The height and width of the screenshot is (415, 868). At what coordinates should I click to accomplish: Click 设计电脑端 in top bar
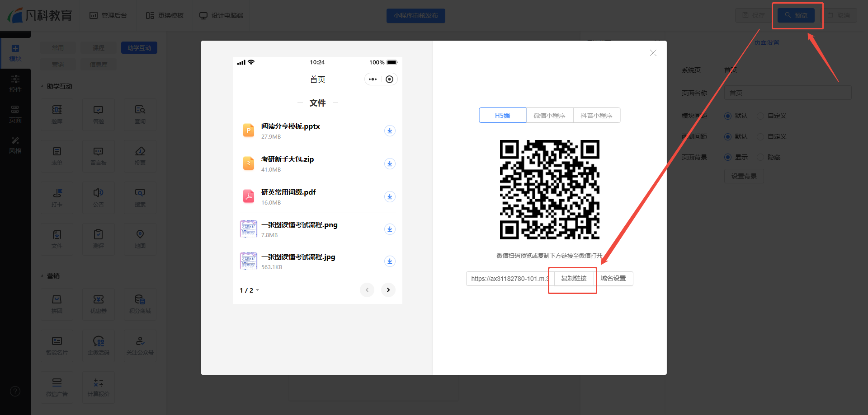click(x=222, y=15)
